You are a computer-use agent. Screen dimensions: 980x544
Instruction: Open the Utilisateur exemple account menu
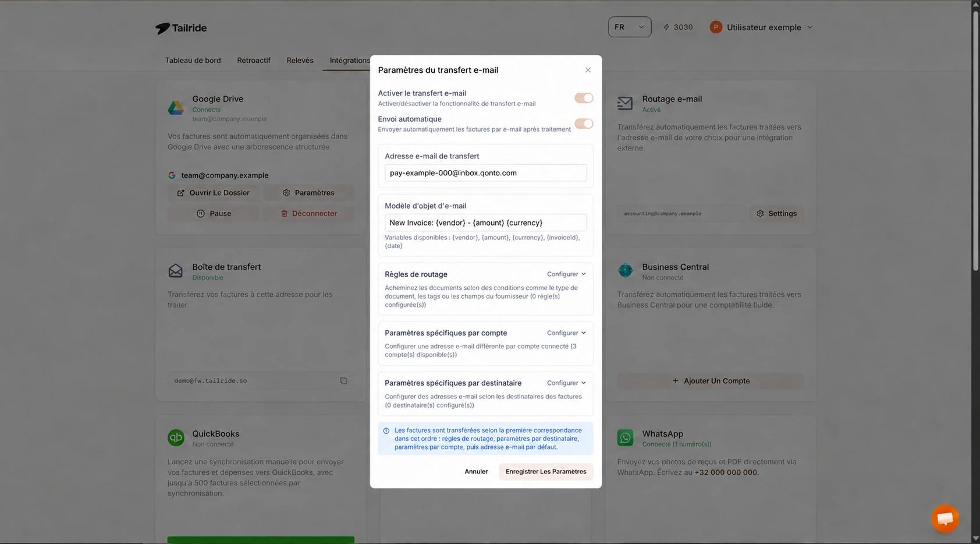pyautogui.click(x=762, y=27)
